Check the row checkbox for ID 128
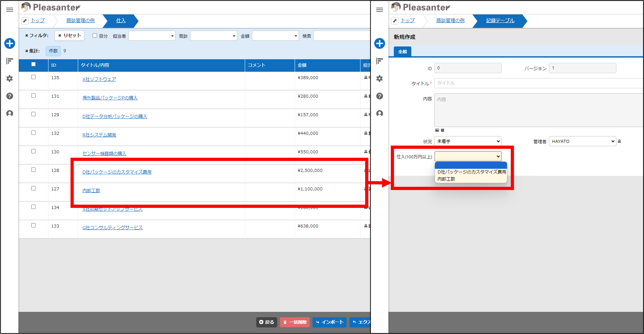 click(33, 170)
